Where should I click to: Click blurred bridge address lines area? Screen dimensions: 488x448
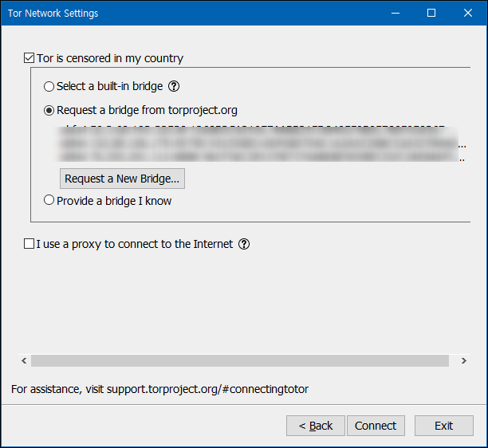click(260, 143)
